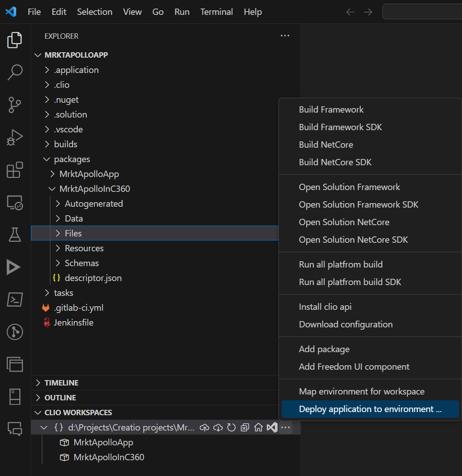Click the cloud download icon on workspace row

coord(218,427)
